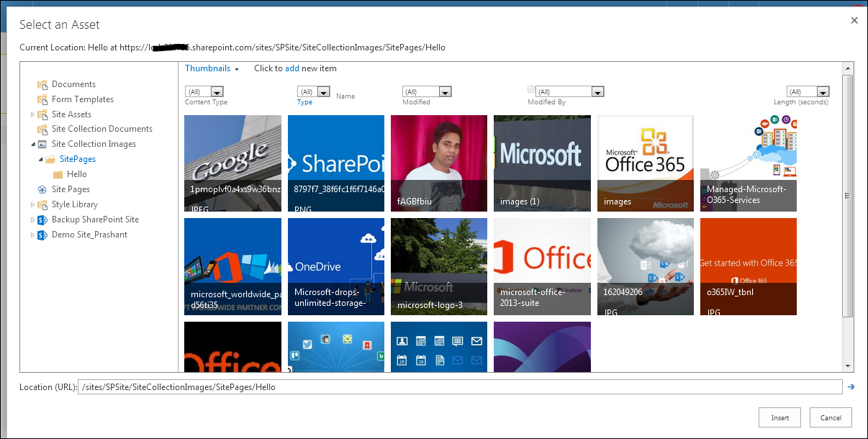Select the SharePoint PNG thumbnail
Viewport: 868px width, 439px height.
tap(336, 163)
